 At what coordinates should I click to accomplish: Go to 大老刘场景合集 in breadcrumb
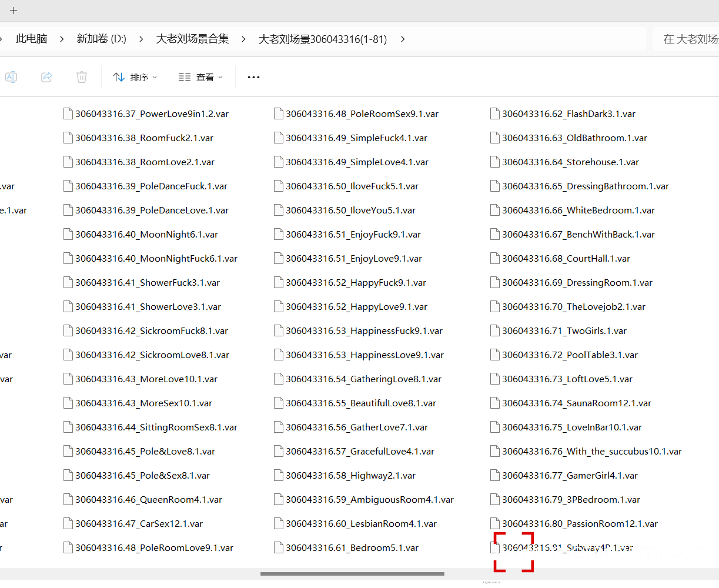[192, 39]
